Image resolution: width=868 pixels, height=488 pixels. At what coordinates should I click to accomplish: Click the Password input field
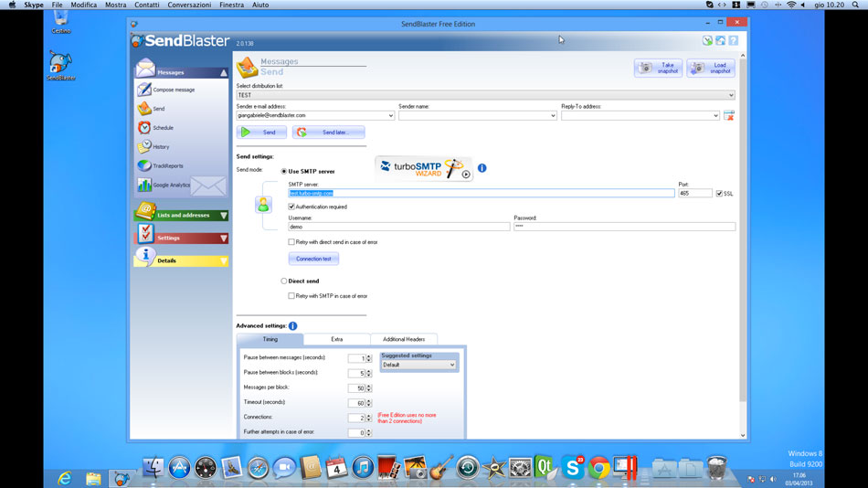pos(624,227)
